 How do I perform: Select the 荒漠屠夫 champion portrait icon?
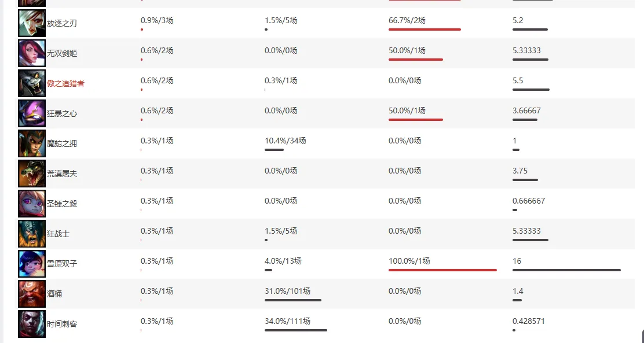(x=32, y=174)
